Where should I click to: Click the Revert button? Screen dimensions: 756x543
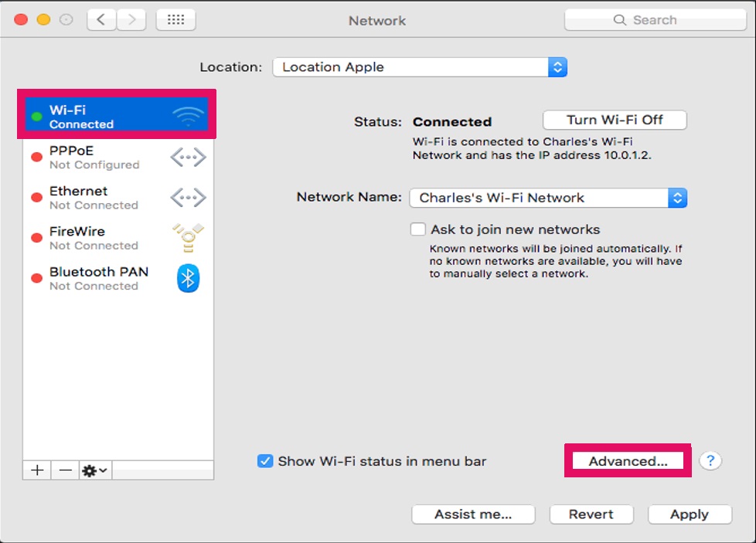[x=591, y=514]
